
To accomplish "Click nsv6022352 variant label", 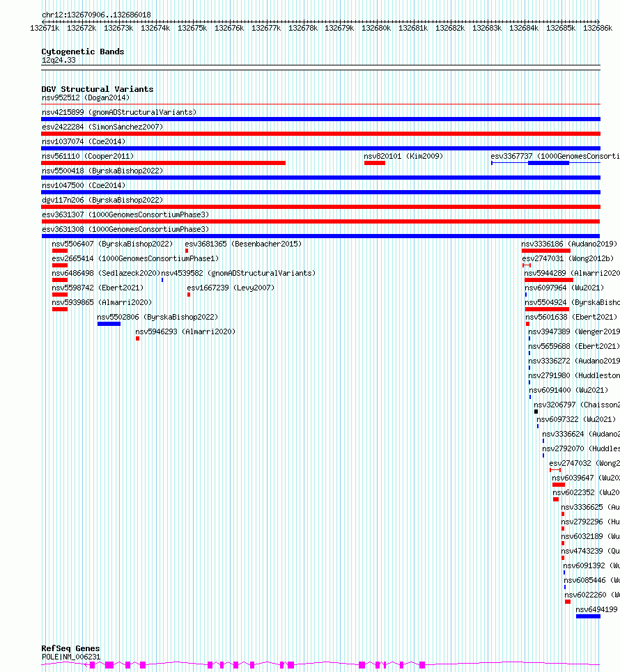I will [586, 492].
